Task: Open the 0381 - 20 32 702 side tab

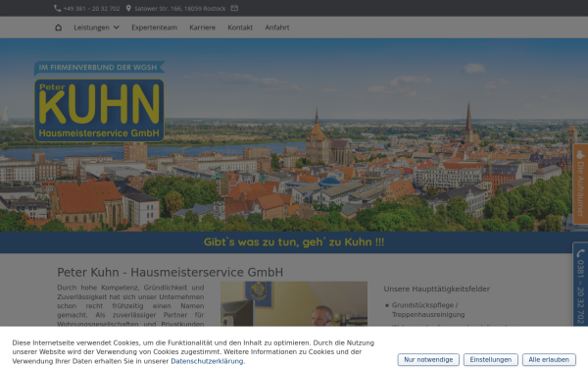Action: point(580,286)
